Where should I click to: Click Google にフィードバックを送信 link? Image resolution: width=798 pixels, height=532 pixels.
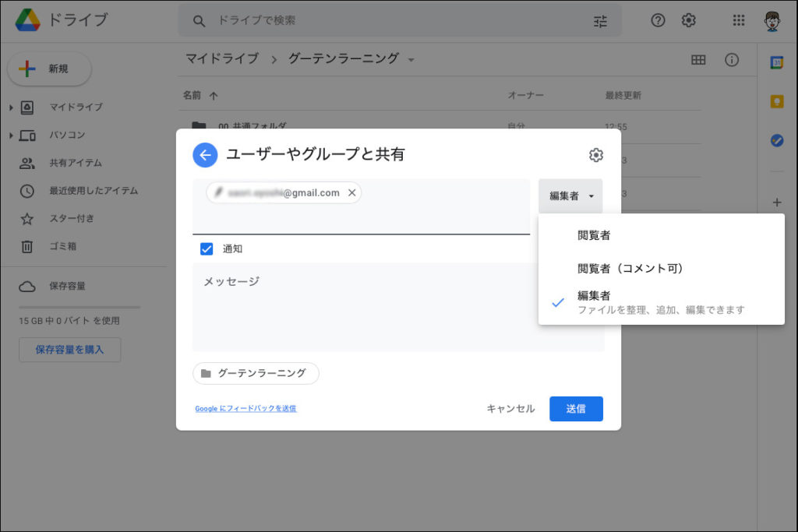[x=245, y=409]
